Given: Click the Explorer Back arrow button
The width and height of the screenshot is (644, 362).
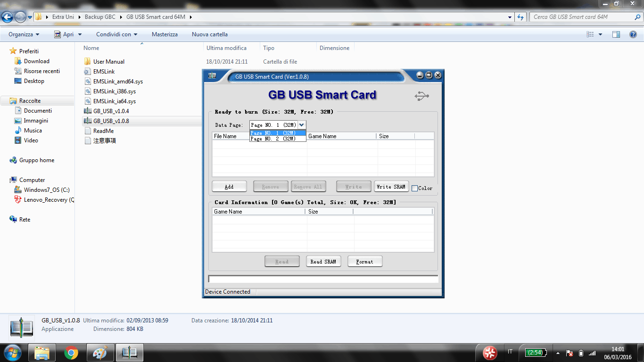Looking at the screenshot, I should [x=7, y=17].
